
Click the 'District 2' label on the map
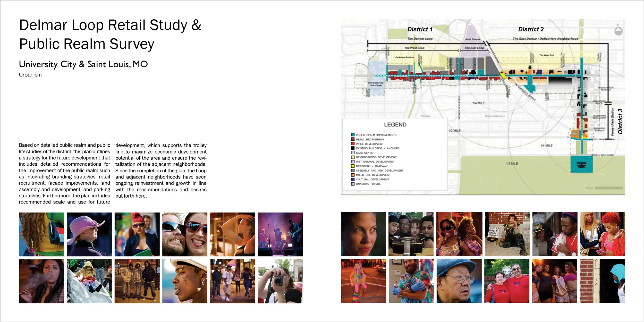point(531,29)
